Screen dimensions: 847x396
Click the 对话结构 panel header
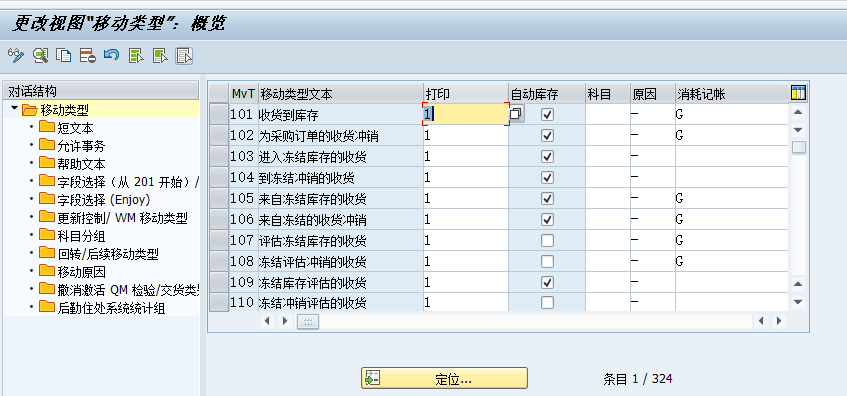coord(101,91)
